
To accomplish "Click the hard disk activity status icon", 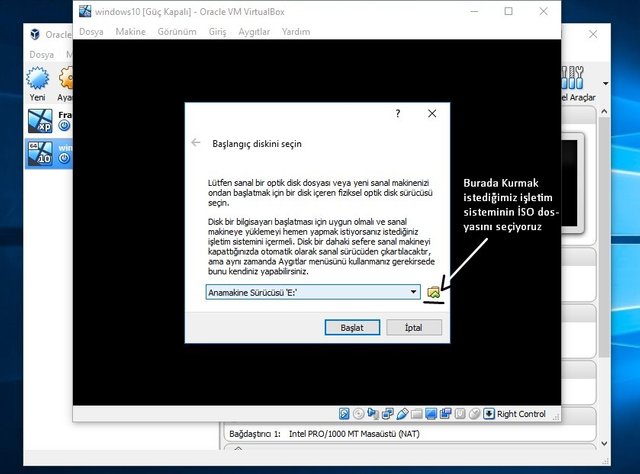I will point(344,414).
